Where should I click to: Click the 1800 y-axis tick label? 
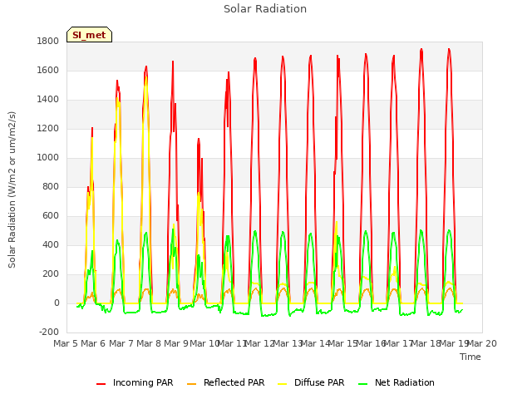pos(48,41)
